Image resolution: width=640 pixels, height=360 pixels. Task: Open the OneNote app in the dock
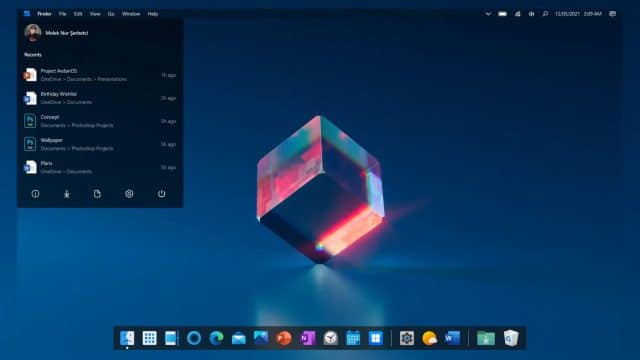click(307, 338)
